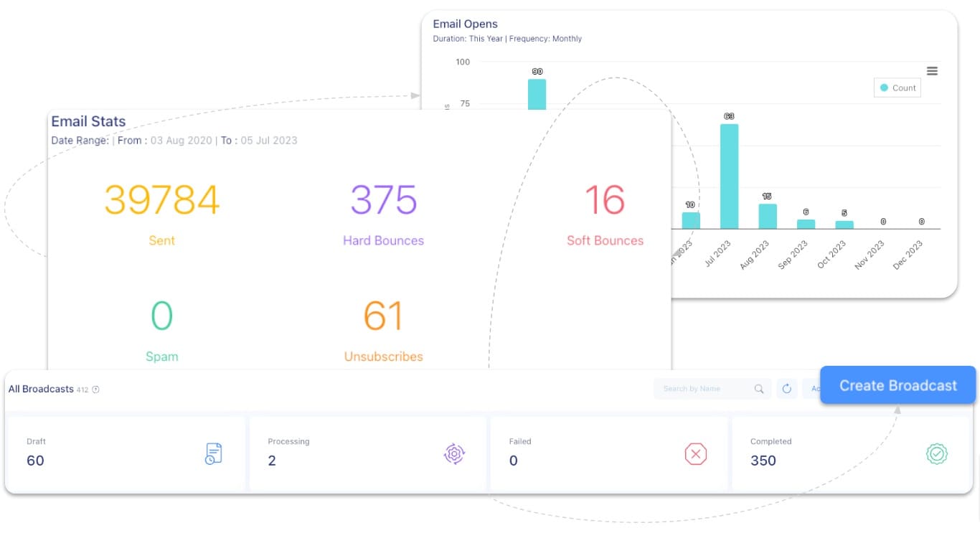Image resolution: width=980 pixels, height=538 pixels.
Task: Click the Failed broadcasts error icon
Action: 695,454
